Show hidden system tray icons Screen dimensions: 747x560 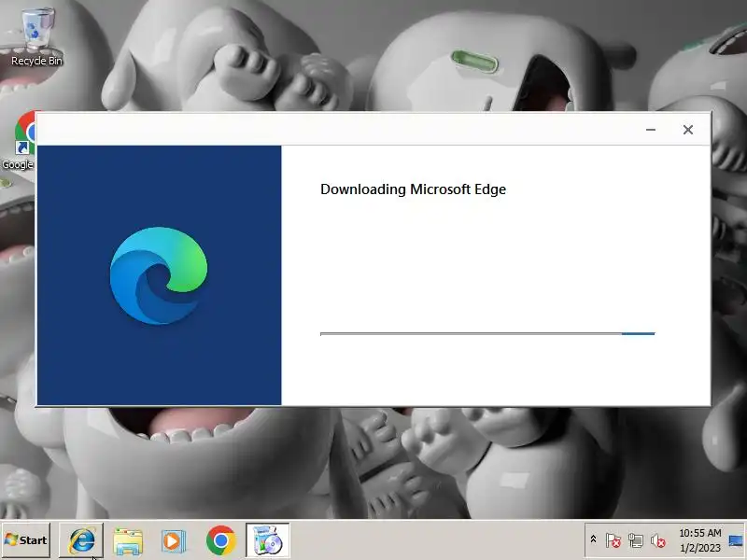593,539
